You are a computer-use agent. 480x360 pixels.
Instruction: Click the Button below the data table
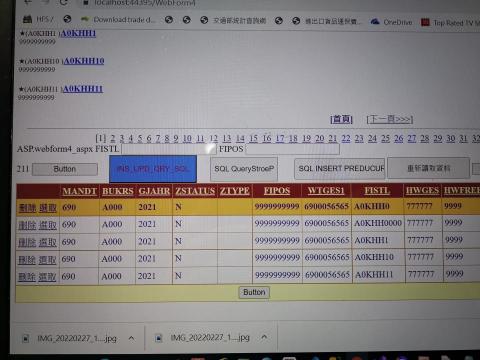click(254, 292)
